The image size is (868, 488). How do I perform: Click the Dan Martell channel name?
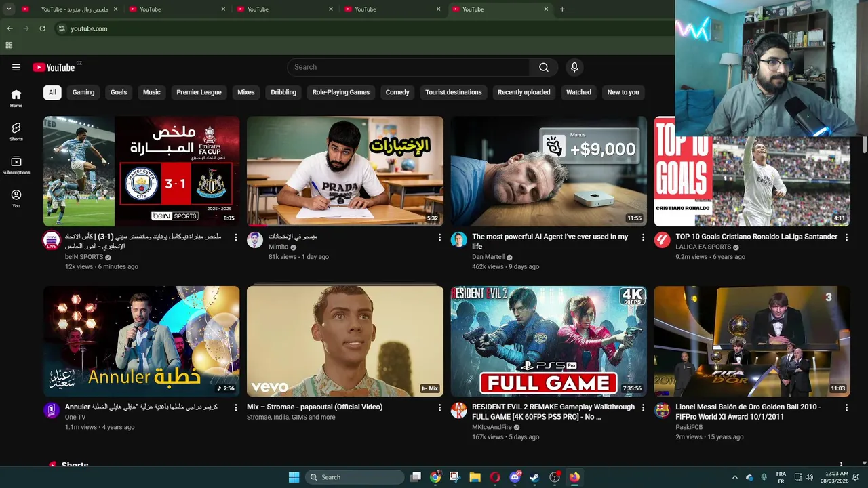(x=488, y=257)
